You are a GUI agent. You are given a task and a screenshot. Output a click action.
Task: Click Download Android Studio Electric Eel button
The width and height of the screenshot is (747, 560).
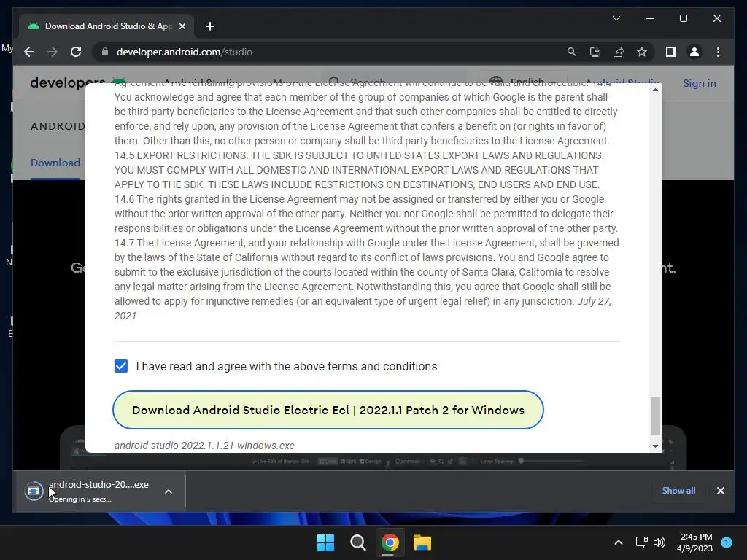click(x=328, y=410)
